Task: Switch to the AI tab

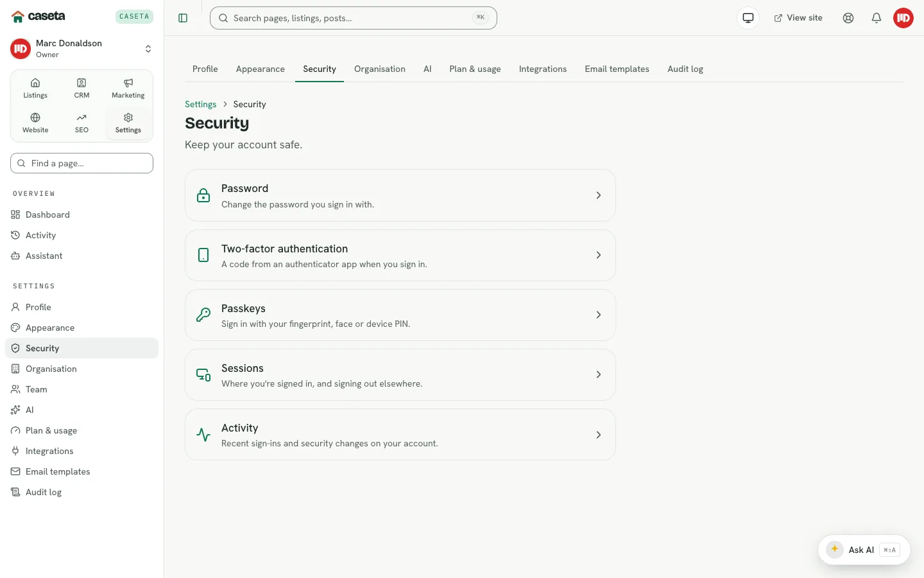Action: click(x=427, y=69)
